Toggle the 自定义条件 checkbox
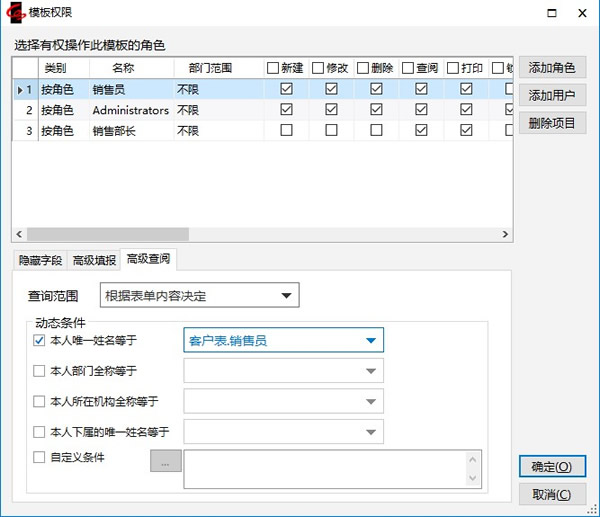Image resolution: width=600 pixels, height=517 pixels. tap(40, 458)
